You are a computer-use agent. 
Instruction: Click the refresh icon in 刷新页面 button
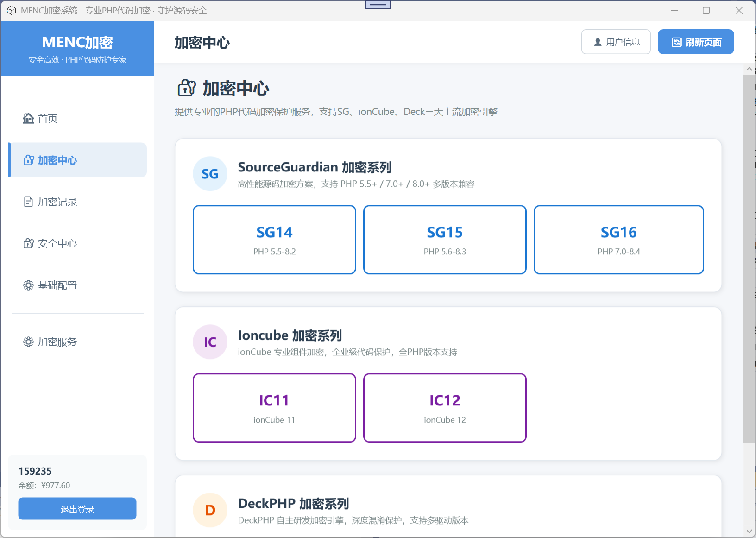[677, 42]
